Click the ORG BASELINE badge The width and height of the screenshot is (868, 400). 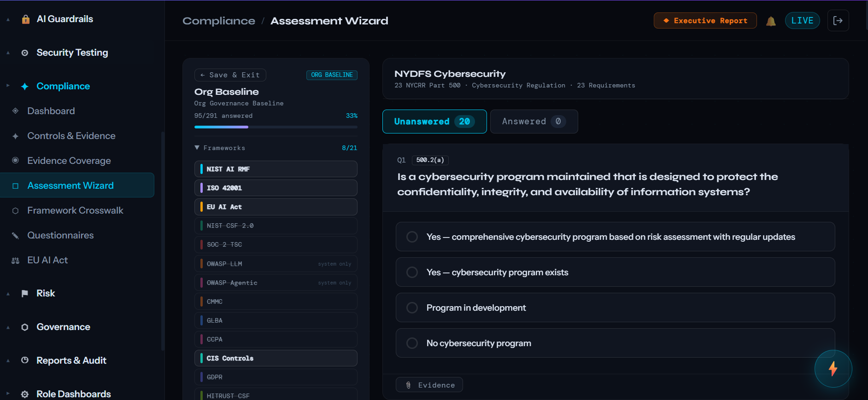332,75
